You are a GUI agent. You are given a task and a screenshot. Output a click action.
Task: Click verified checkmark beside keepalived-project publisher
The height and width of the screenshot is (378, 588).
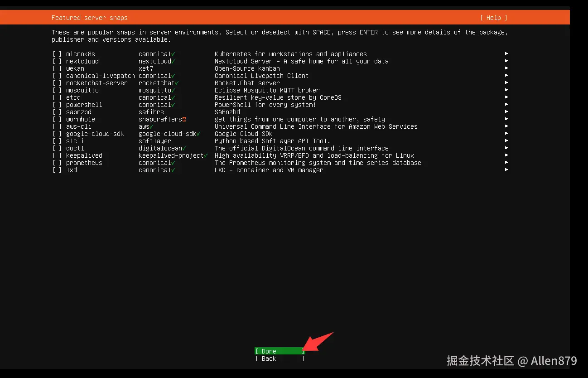206,155
